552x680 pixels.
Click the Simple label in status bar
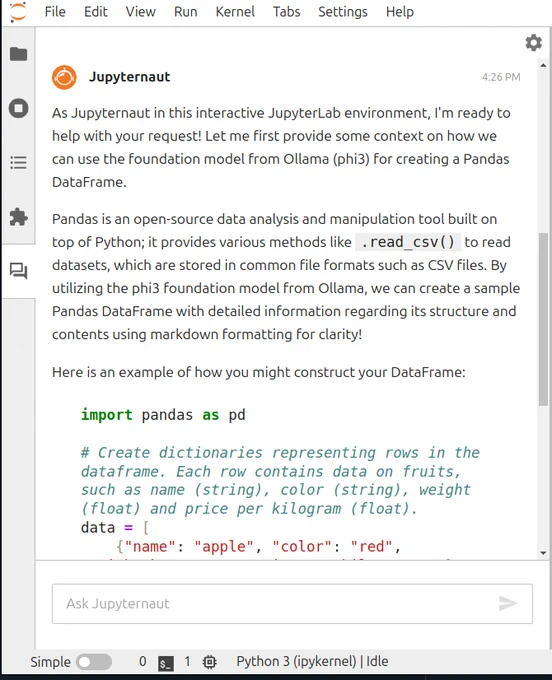(50, 662)
